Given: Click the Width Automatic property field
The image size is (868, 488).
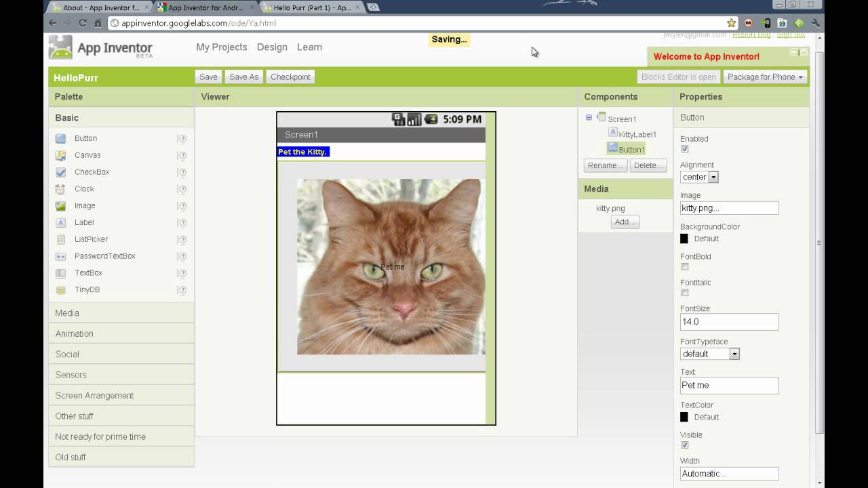Looking at the screenshot, I should [x=730, y=474].
